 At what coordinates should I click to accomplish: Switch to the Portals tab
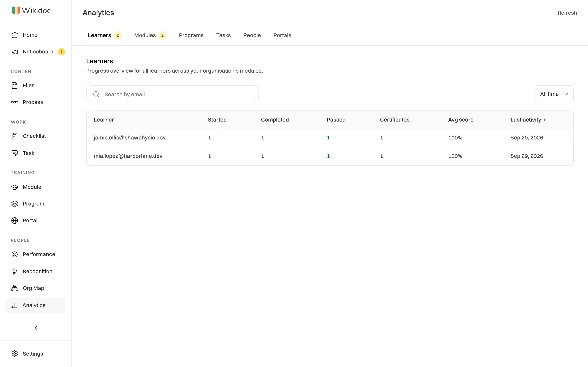pyautogui.click(x=282, y=35)
